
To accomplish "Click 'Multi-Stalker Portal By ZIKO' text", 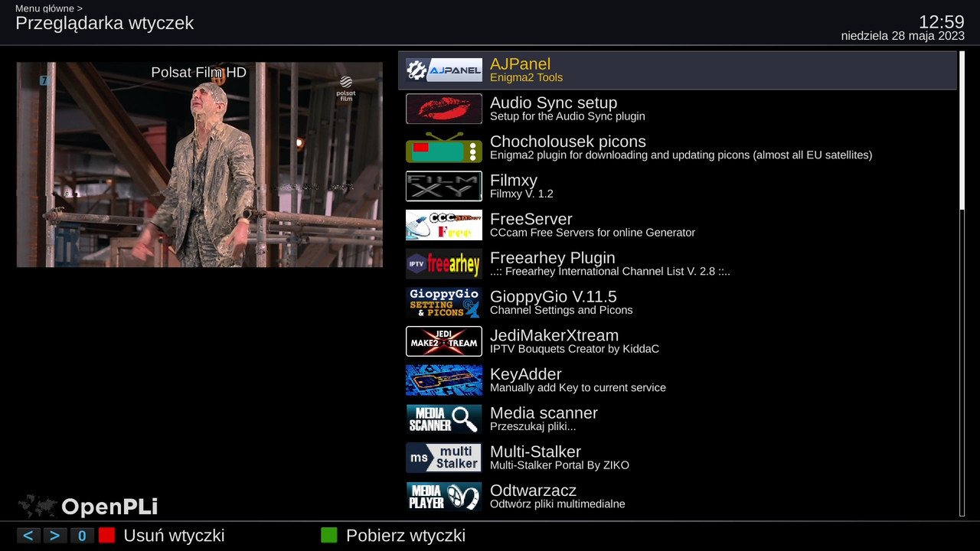I will coord(560,465).
